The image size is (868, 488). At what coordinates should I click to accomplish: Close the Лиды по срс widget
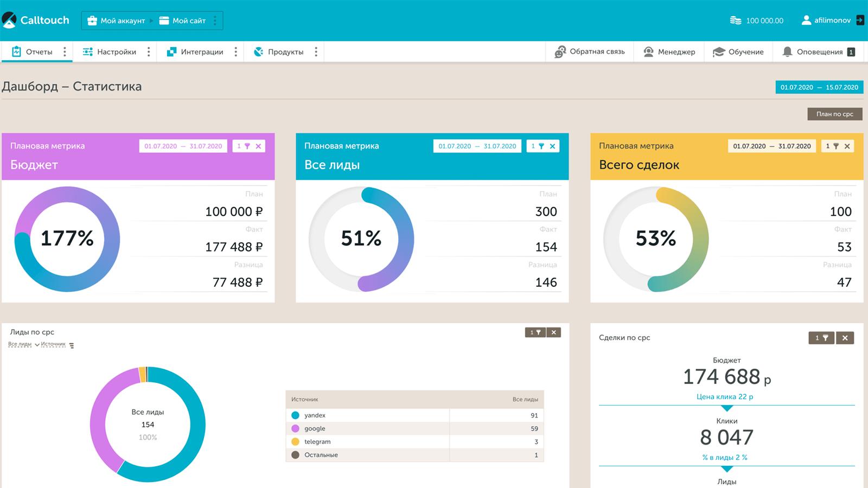[553, 332]
